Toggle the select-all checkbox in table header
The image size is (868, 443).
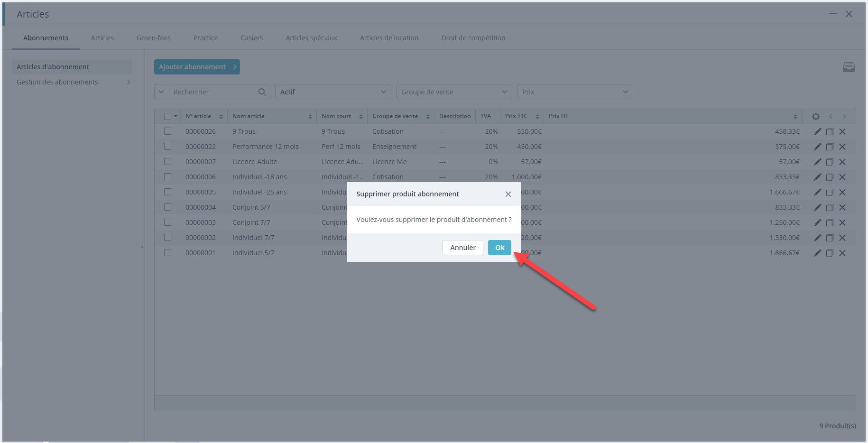pos(167,116)
